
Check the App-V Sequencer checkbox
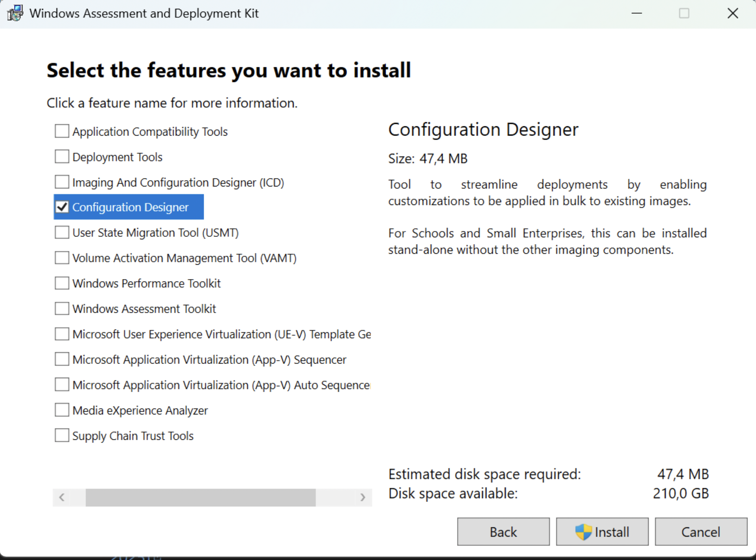click(x=62, y=359)
